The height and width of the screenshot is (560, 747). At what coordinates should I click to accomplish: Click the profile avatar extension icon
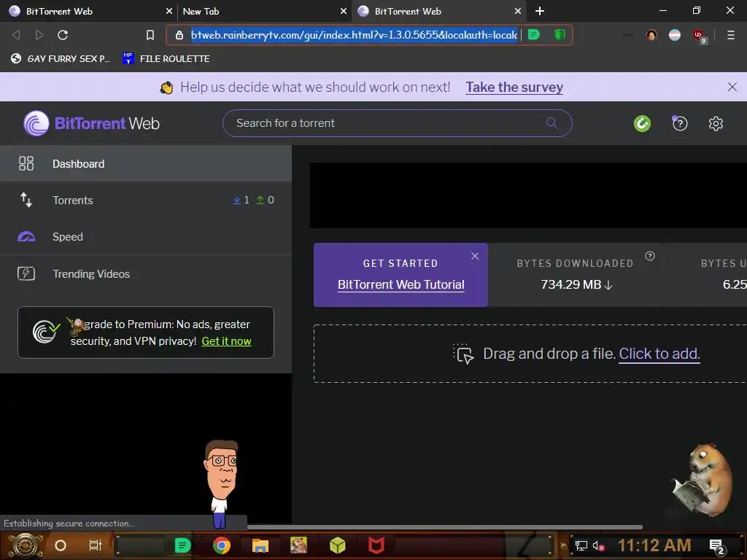(x=651, y=35)
